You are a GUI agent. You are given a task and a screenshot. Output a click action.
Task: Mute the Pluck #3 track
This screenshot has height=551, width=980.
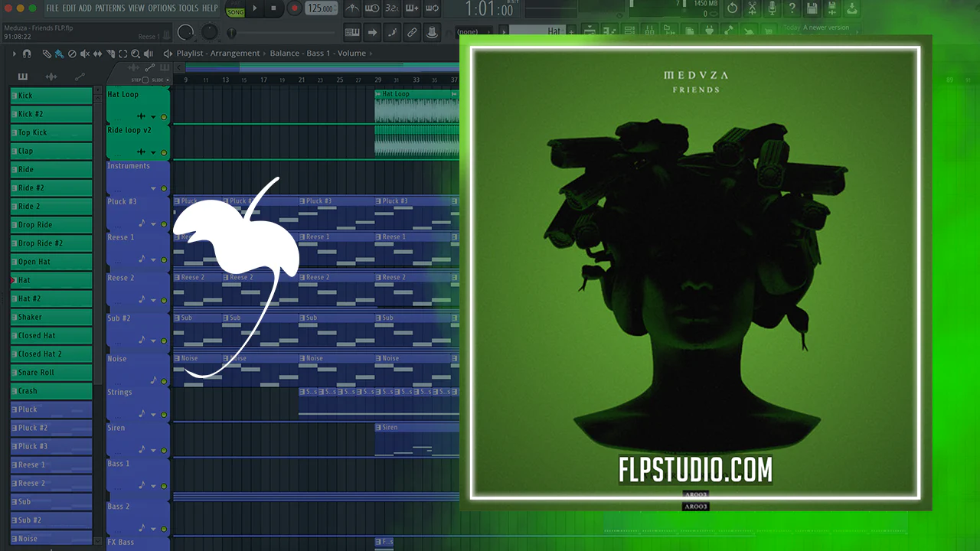click(164, 224)
